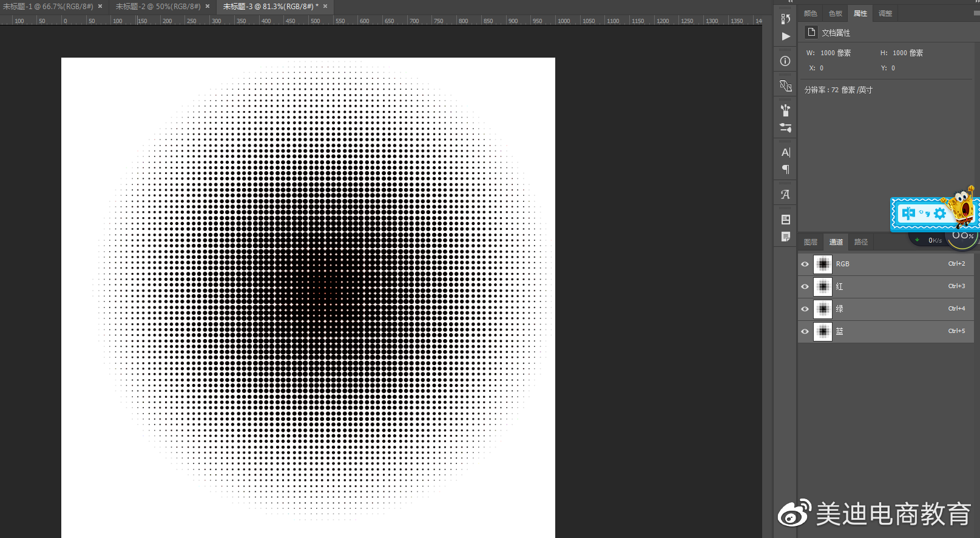Open the Layer Comps panel icon
This screenshot has height=538, width=980.
(785, 220)
